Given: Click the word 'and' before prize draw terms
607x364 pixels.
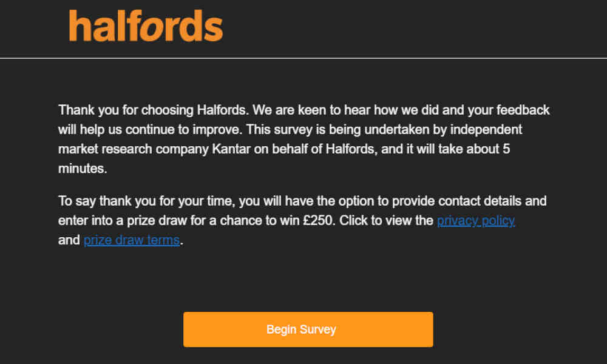Looking at the screenshot, I should coord(69,240).
